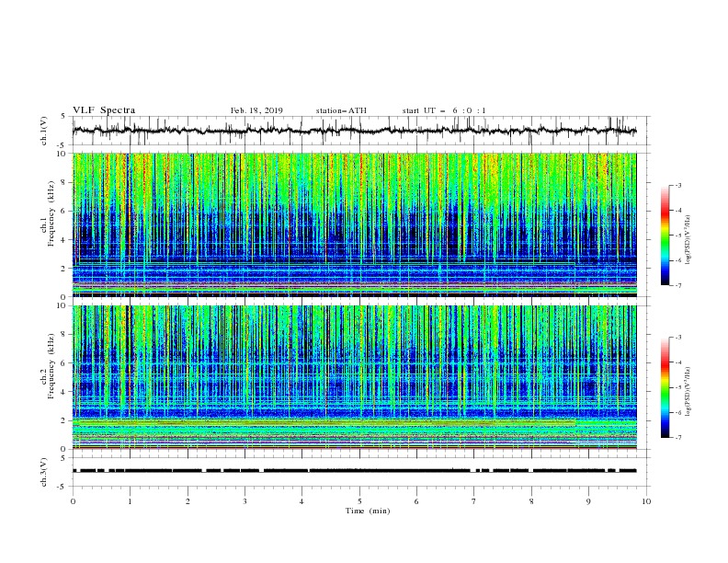Click the "-5" tick on ch.3(V) axis
This screenshot has width=728, height=563.
point(63,487)
